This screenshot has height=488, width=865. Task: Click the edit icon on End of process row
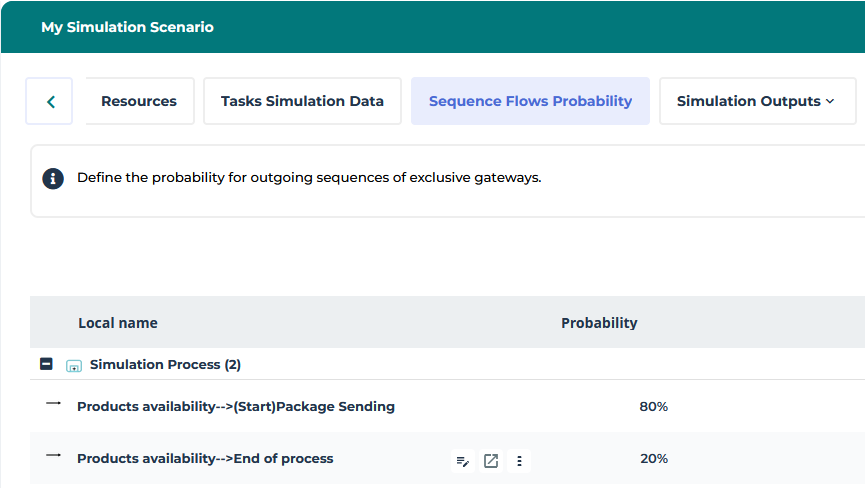tap(462, 461)
